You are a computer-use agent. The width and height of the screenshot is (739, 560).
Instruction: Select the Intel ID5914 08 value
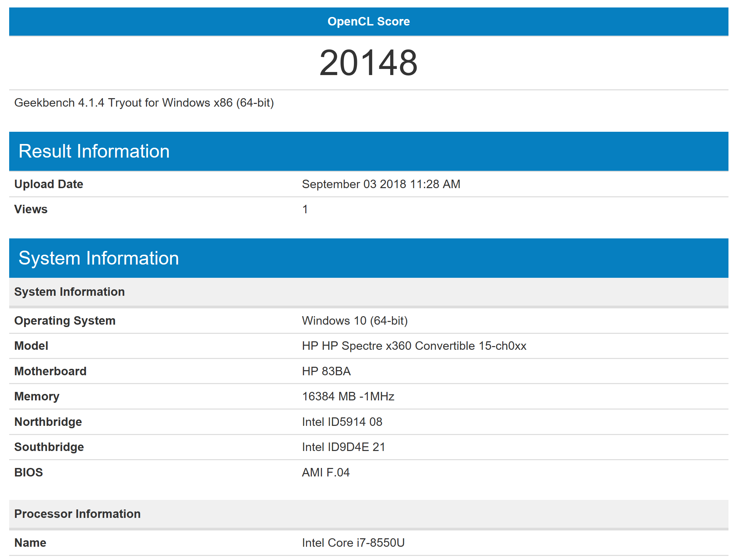pos(342,422)
